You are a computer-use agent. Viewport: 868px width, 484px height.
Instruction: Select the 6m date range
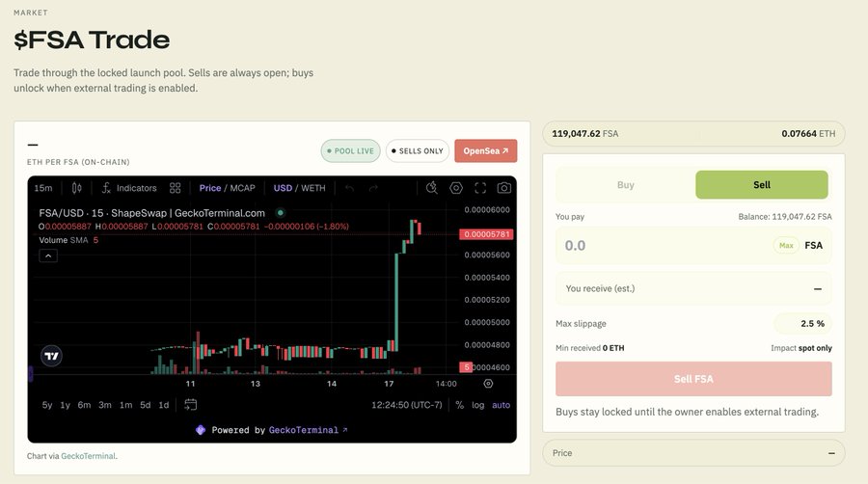tap(84, 405)
